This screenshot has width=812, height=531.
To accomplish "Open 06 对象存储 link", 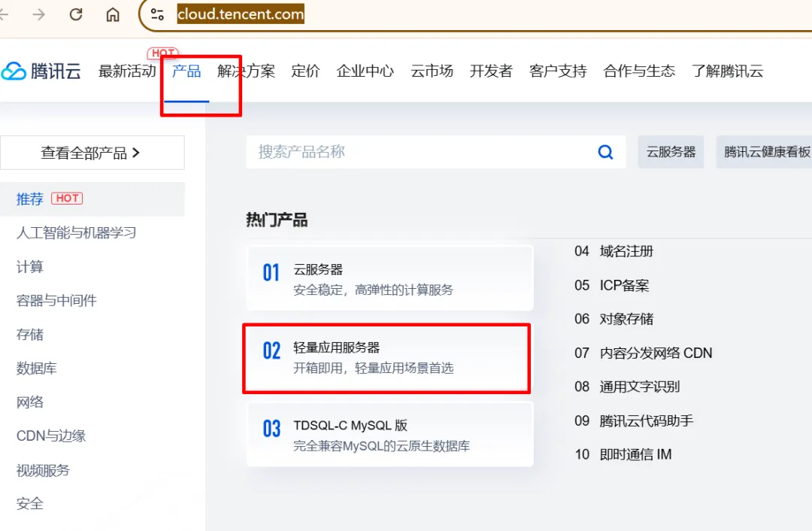I will [614, 319].
